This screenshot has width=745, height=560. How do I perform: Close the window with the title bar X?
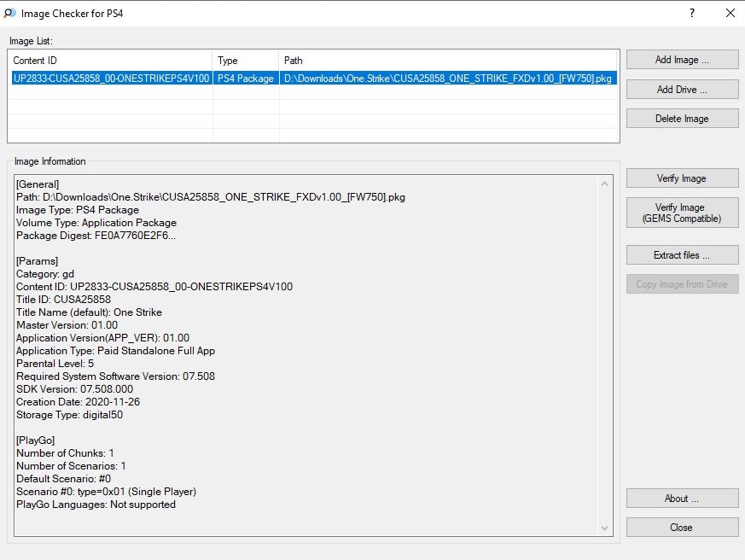[730, 14]
